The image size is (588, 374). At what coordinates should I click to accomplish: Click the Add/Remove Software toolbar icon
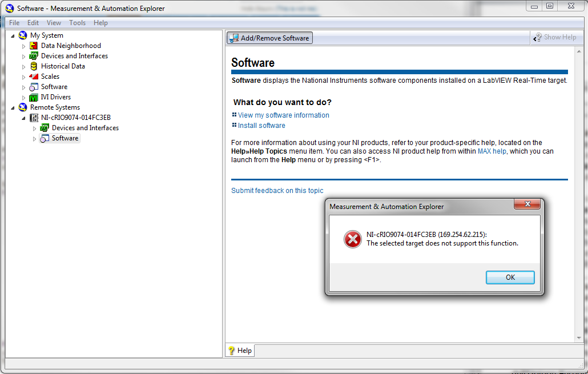point(234,38)
